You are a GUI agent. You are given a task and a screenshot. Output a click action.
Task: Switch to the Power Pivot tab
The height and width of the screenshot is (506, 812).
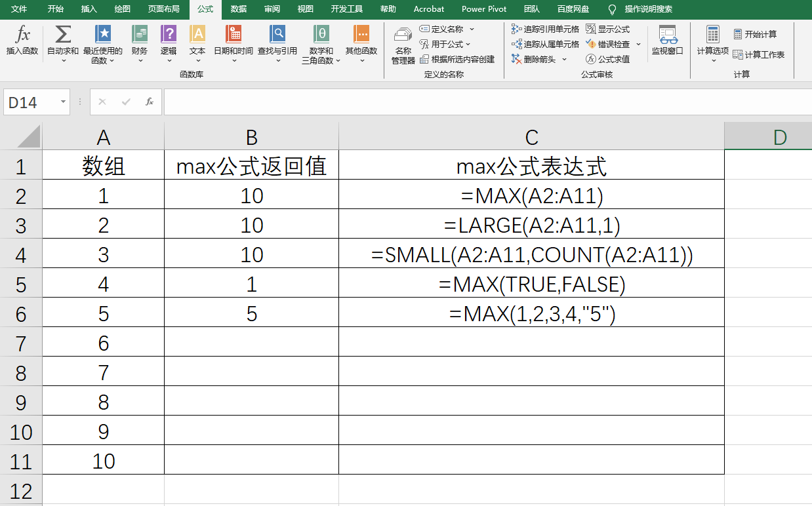point(484,9)
